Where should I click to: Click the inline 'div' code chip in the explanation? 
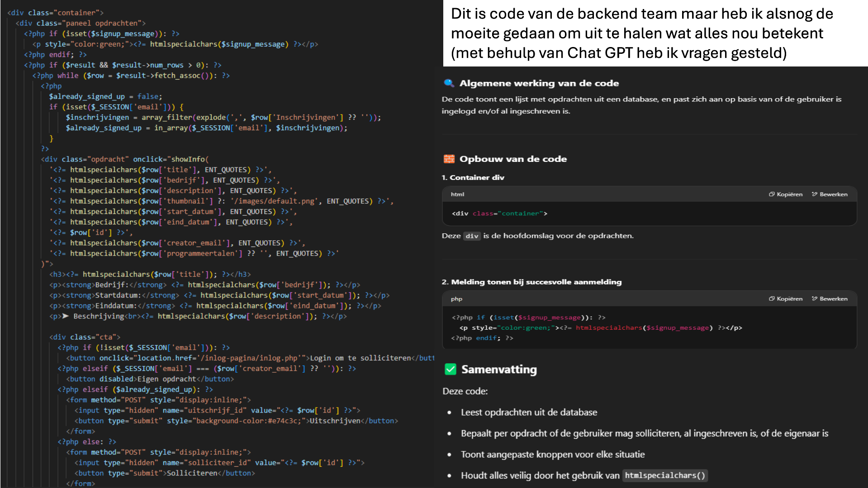[472, 236]
